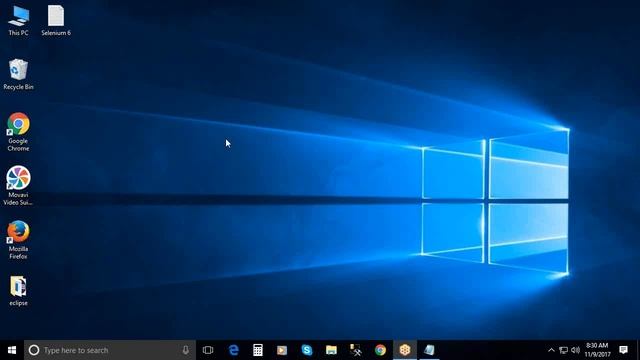Open File Explorer from the taskbar

[331, 350]
